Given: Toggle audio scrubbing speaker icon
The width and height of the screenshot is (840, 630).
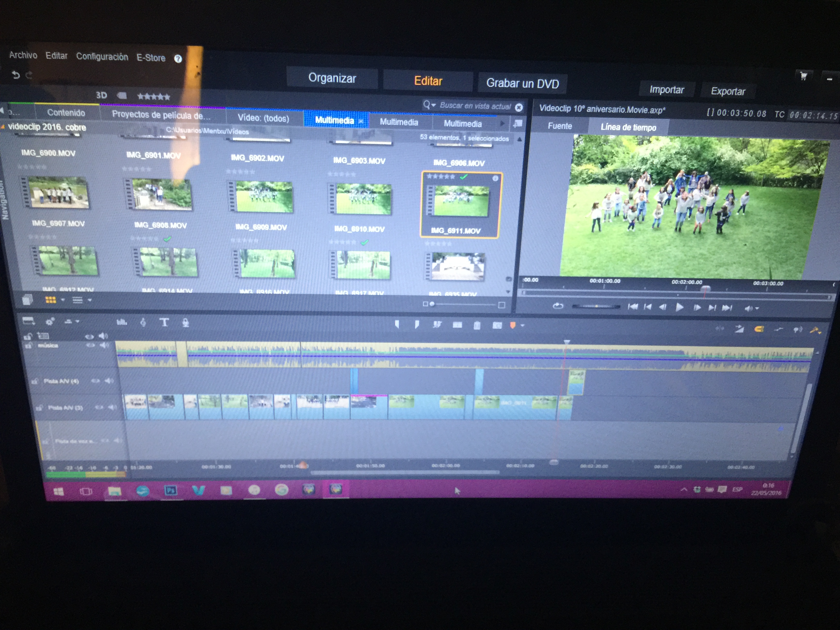Looking at the screenshot, I should [798, 330].
